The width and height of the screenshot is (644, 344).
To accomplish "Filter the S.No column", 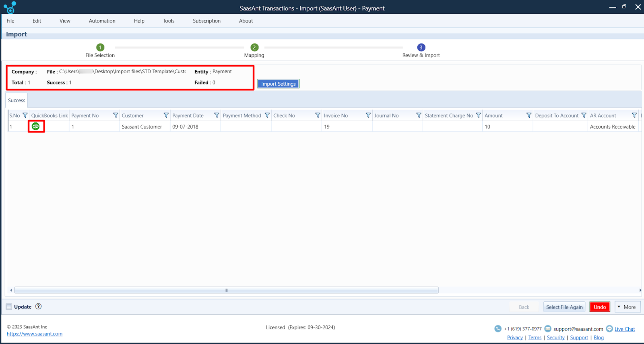I will tap(25, 115).
